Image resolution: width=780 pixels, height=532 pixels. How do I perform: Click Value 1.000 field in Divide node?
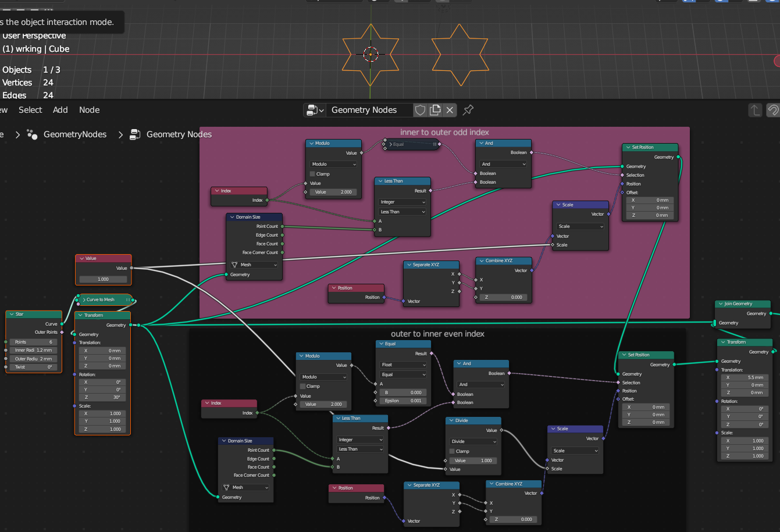(x=473, y=460)
